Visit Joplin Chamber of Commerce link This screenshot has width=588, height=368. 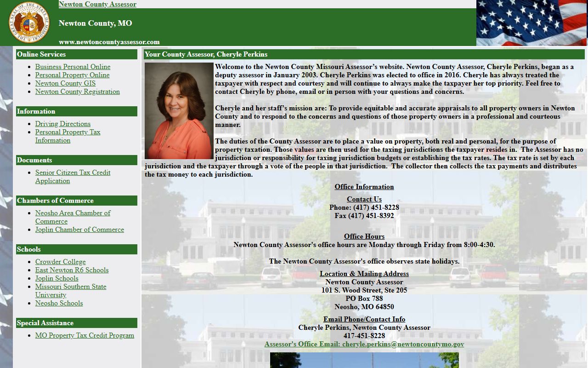coord(79,230)
